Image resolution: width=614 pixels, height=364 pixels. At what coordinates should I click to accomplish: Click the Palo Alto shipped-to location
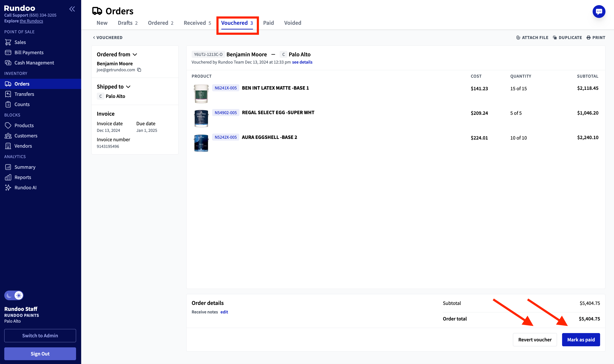(x=115, y=96)
